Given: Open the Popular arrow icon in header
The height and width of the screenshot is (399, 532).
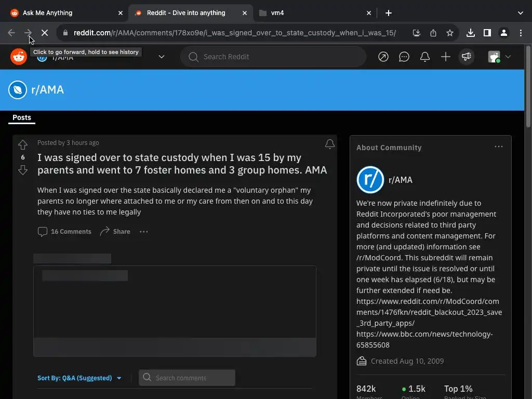Looking at the screenshot, I should pos(383,57).
